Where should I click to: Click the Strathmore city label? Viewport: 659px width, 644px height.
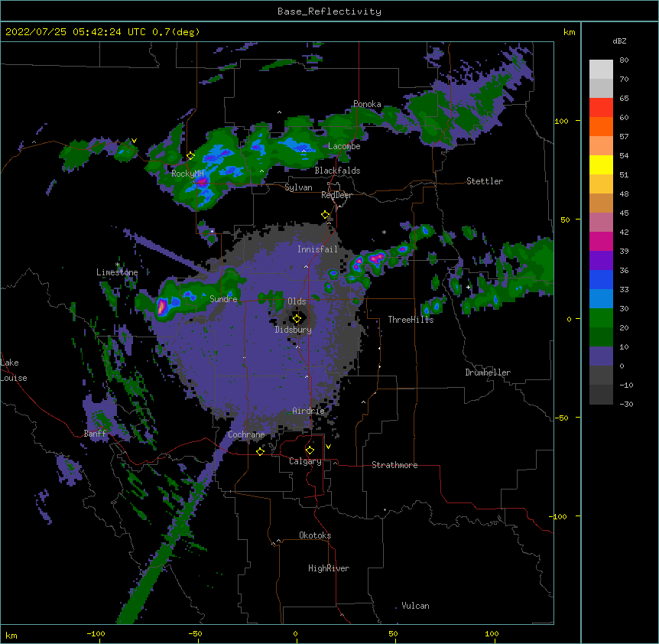[394, 465]
